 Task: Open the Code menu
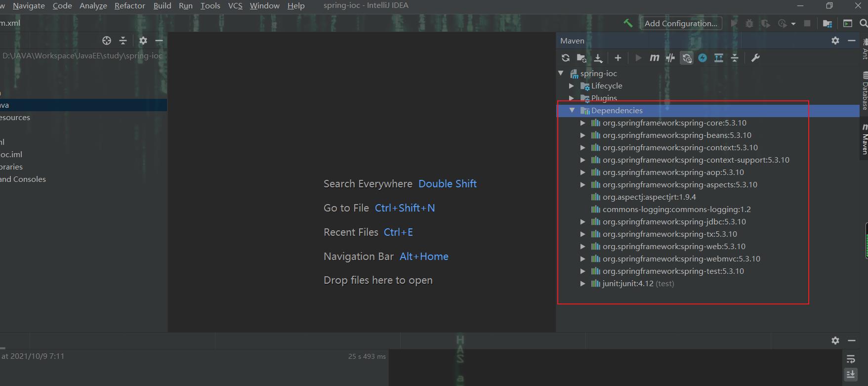coord(62,5)
